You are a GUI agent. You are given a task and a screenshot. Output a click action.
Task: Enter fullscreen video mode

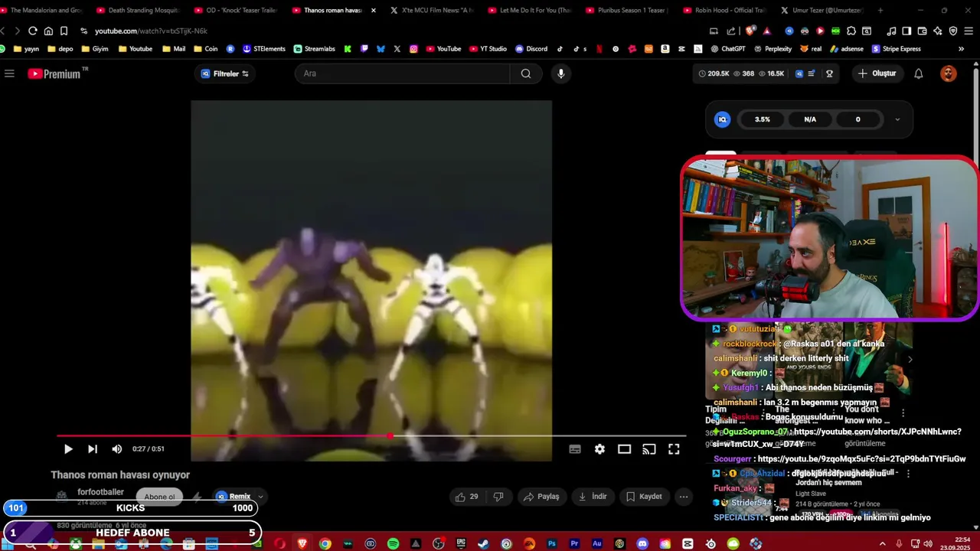[674, 449]
